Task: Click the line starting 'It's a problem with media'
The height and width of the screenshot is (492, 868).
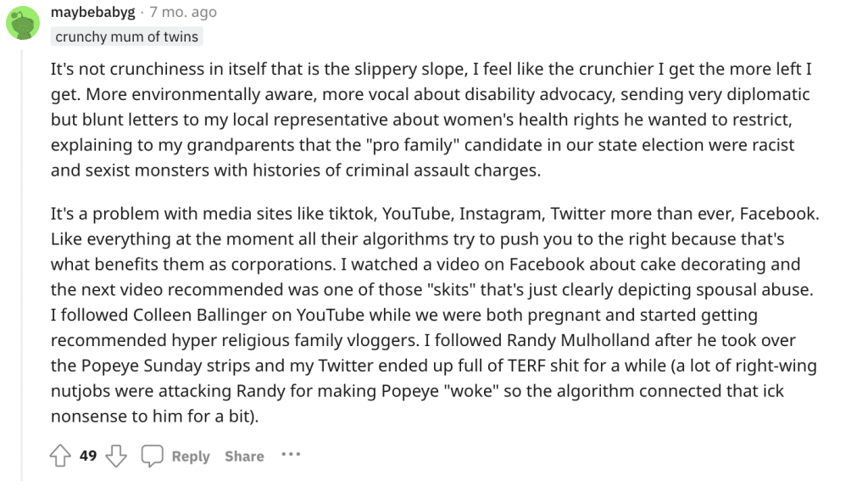Action: click(x=435, y=214)
